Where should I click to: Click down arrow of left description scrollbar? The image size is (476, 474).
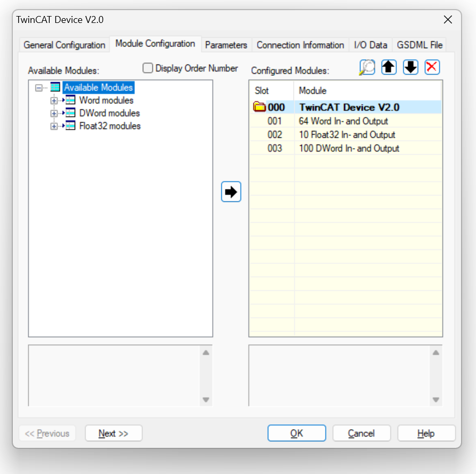(x=206, y=400)
